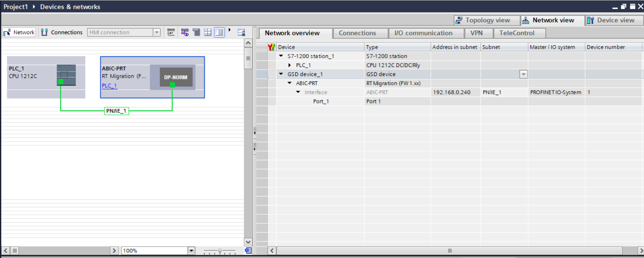Switch to Network view
Image resolution: width=644 pixels, height=258 pixels.
coord(552,20)
